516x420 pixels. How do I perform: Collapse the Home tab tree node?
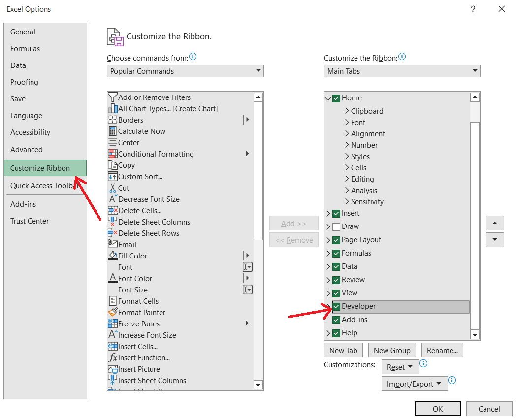[x=328, y=98]
